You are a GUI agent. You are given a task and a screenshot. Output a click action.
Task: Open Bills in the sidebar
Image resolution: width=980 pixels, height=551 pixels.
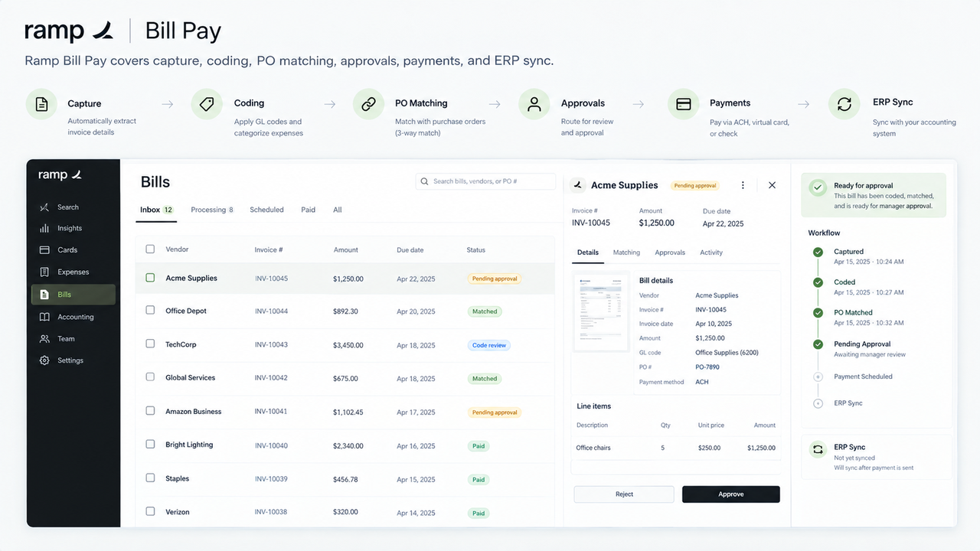pos(73,295)
